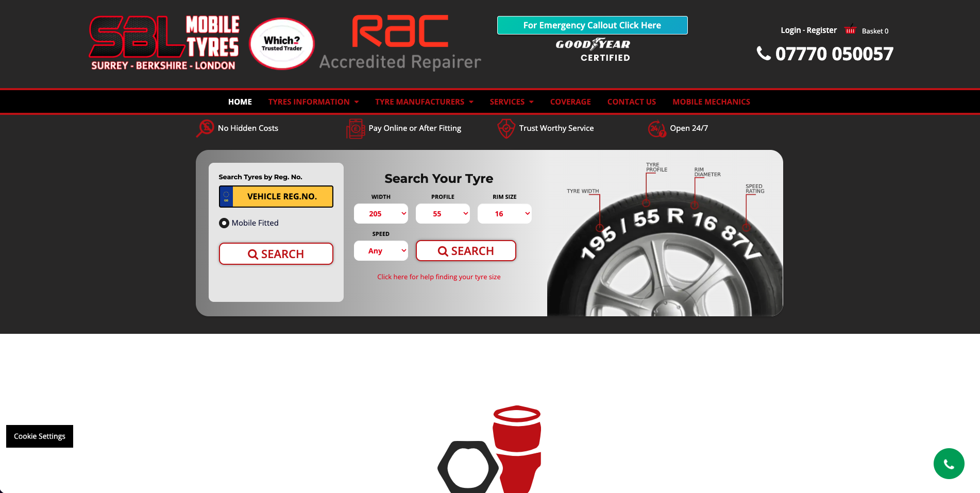Click the RAC Accredited Repairer logo
This screenshot has height=493, width=980.
point(400,43)
